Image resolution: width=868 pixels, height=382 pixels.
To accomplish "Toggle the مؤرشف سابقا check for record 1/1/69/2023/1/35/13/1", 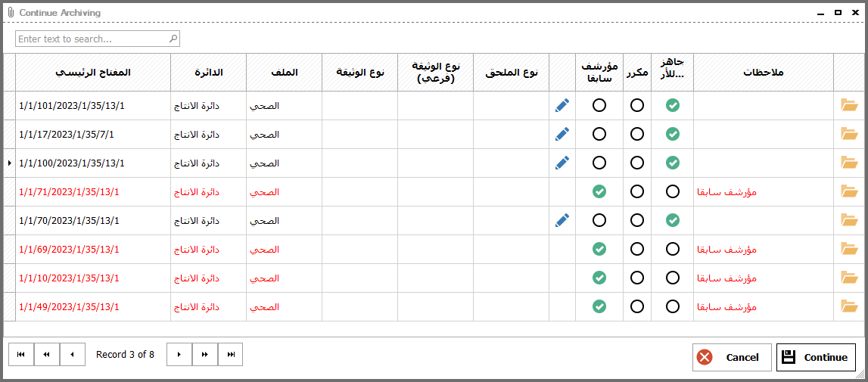I will click(x=599, y=249).
